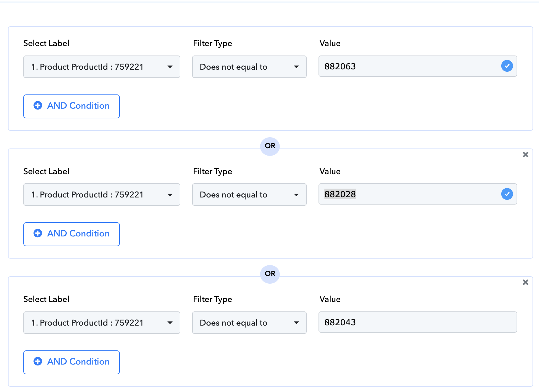Add an AND Condition to the first filter group

pyautogui.click(x=71, y=106)
